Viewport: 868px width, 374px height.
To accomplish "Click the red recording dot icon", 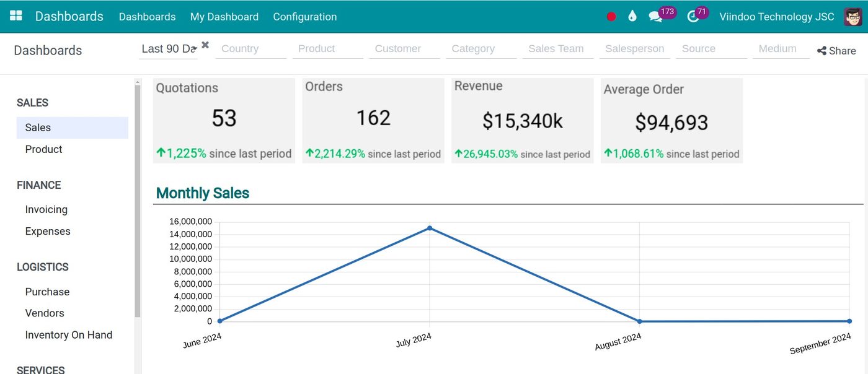I will coord(611,17).
